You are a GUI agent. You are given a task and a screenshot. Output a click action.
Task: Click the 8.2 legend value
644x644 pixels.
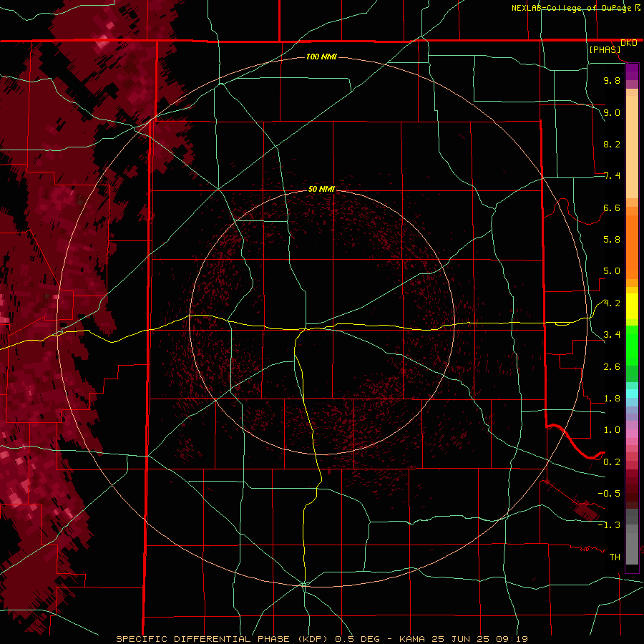coord(612,144)
